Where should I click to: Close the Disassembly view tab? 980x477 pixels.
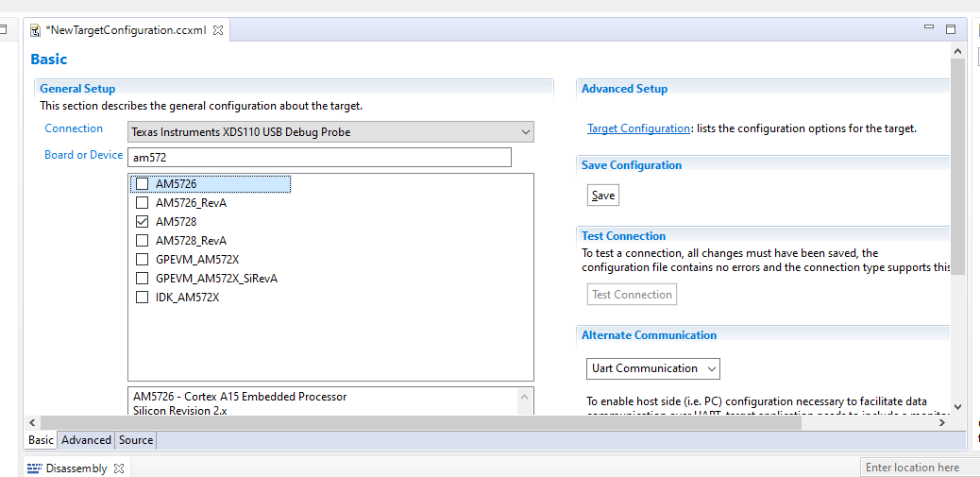pos(119,468)
